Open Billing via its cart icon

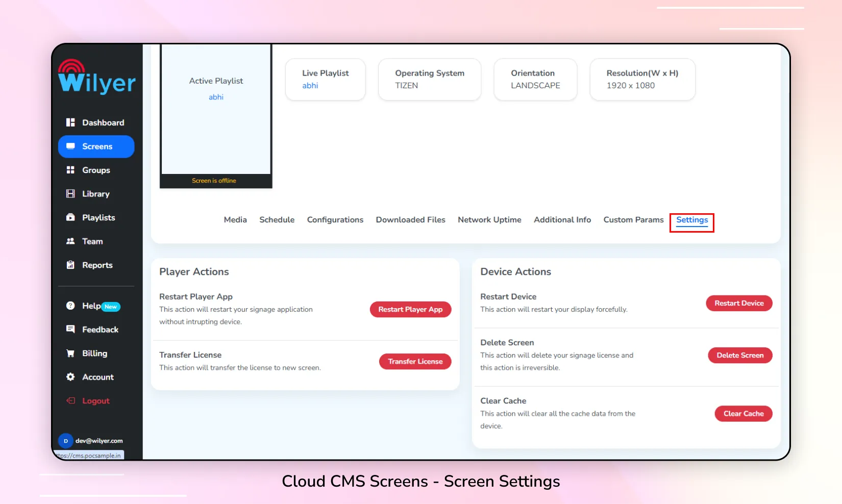pyautogui.click(x=70, y=353)
